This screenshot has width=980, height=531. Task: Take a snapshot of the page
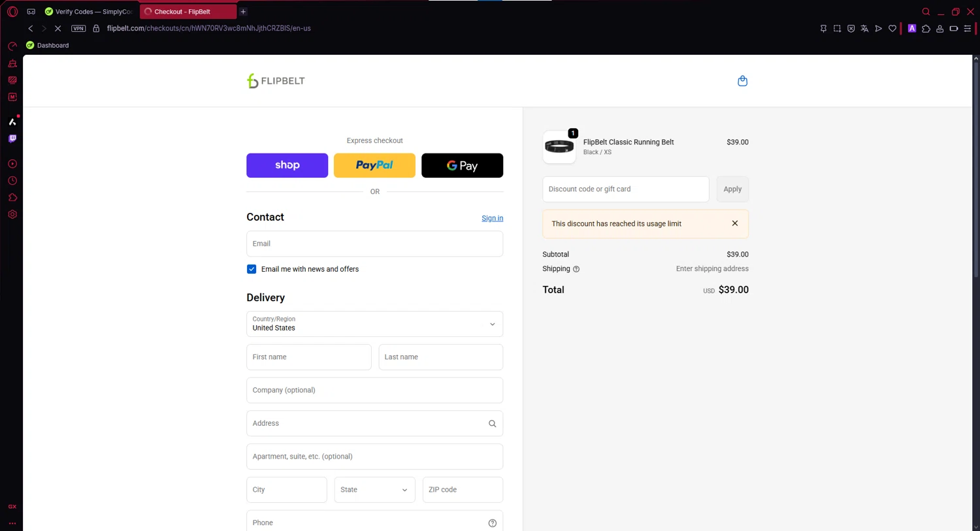[x=837, y=29]
